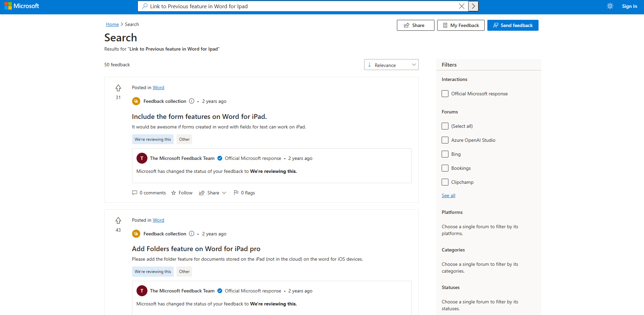This screenshot has width=644, height=315.
Task: Upvote the 'Include the form features' post
Action: point(118,88)
